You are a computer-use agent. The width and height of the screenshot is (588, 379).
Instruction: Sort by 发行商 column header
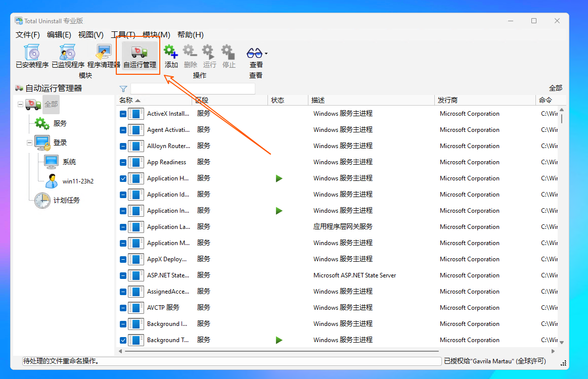[485, 100]
